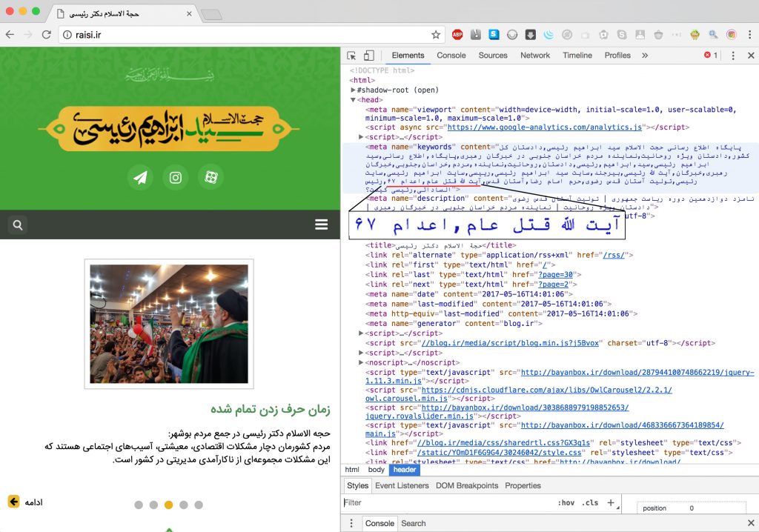Toggle device toolbar in DevTools
The height and width of the screenshot is (532, 759).
tap(369, 56)
